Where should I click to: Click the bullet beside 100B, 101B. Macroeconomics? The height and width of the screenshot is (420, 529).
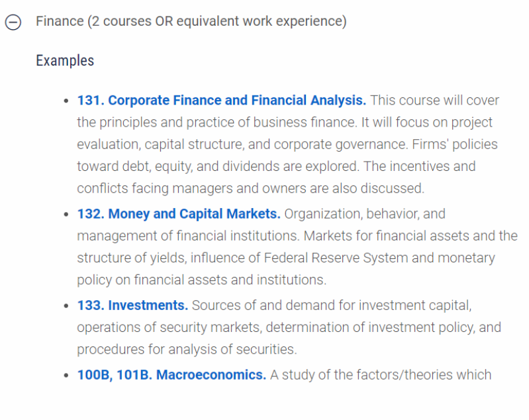pyautogui.click(x=66, y=375)
